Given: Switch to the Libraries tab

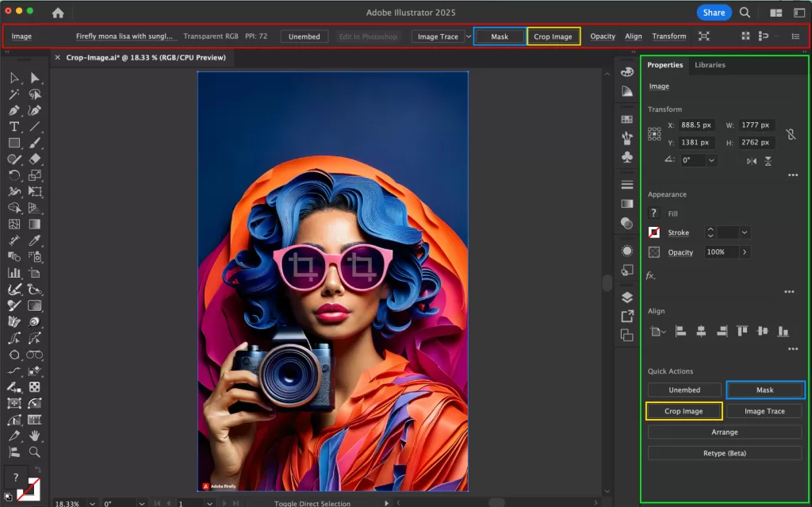Looking at the screenshot, I should [710, 65].
